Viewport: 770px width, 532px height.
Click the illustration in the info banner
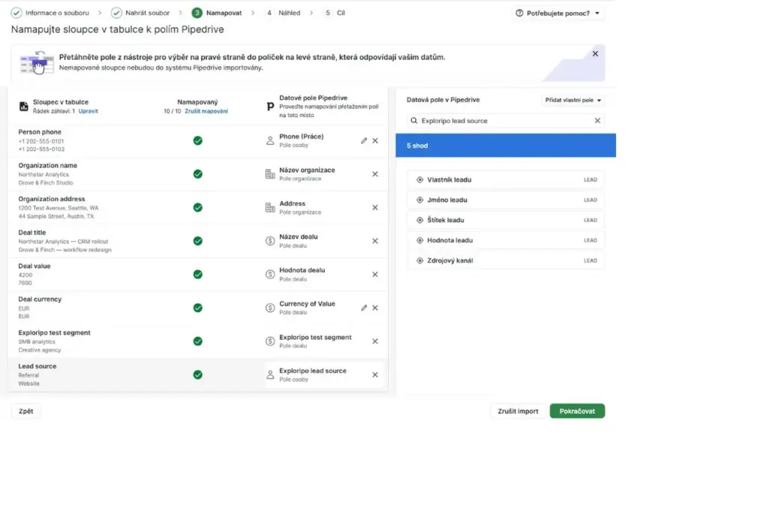click(x=36, y=63)
